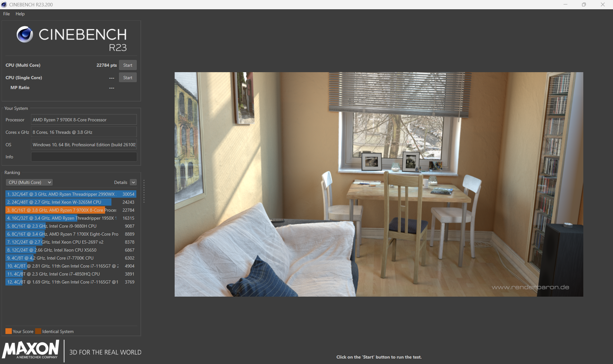The width and height of the screenshot is (613, 364).
Task: Open the File menu
Action: [6, 14]
